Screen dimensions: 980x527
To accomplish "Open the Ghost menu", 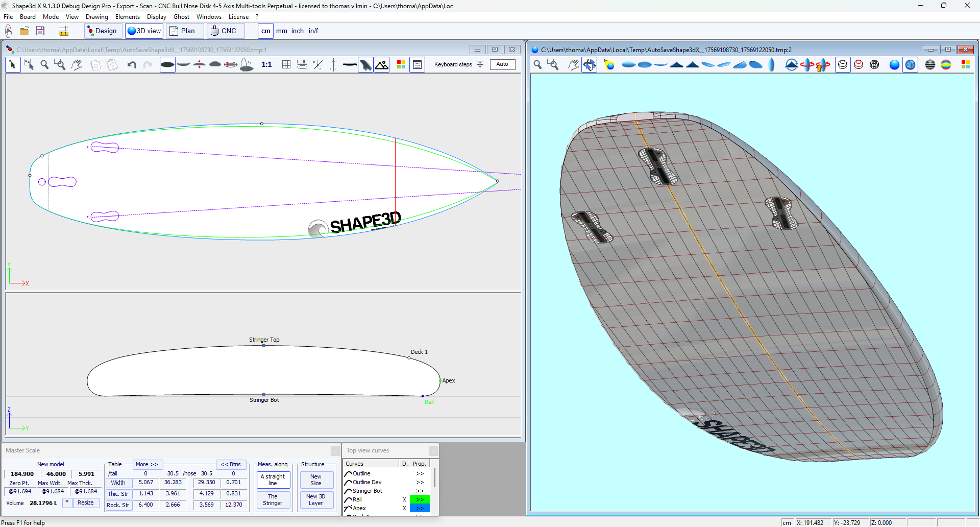I will click(181, 17).
